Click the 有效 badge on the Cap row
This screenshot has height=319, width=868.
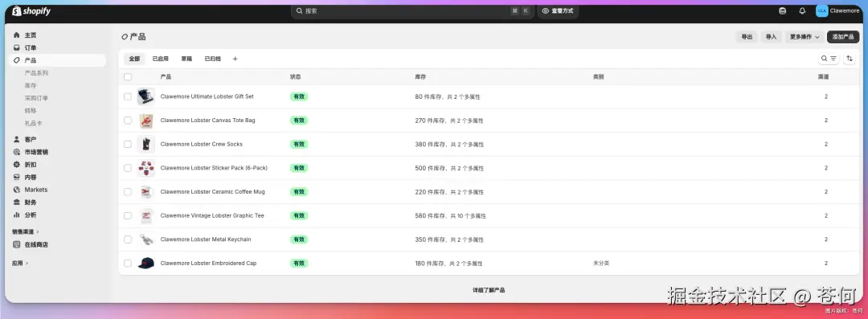click(299, 263)
